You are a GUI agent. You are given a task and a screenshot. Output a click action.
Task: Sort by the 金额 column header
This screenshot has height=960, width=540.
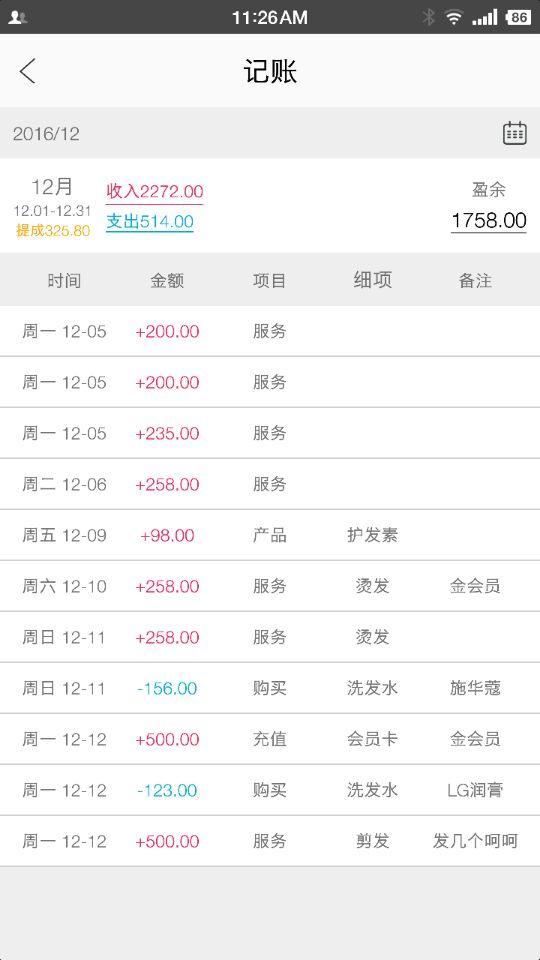tap(167, 280)
